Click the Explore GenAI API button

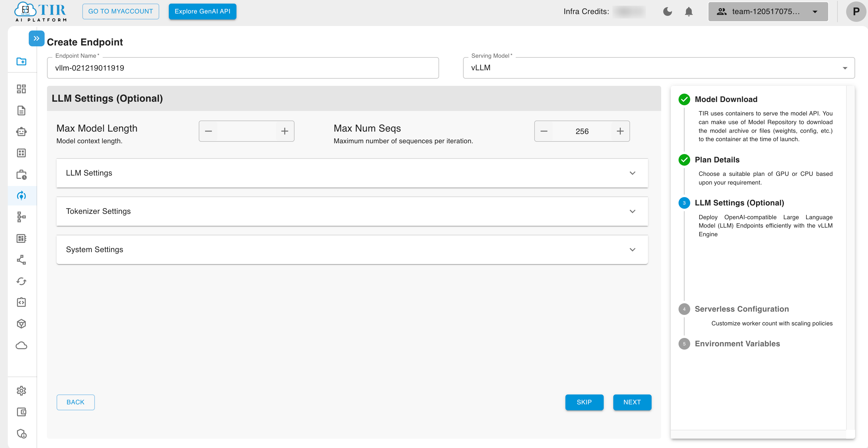point(203,11)
